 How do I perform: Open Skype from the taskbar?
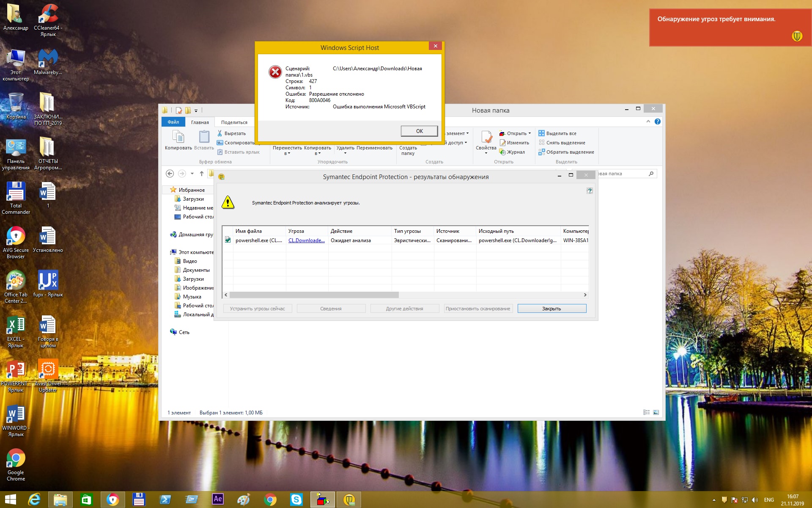tap(296, 500)
